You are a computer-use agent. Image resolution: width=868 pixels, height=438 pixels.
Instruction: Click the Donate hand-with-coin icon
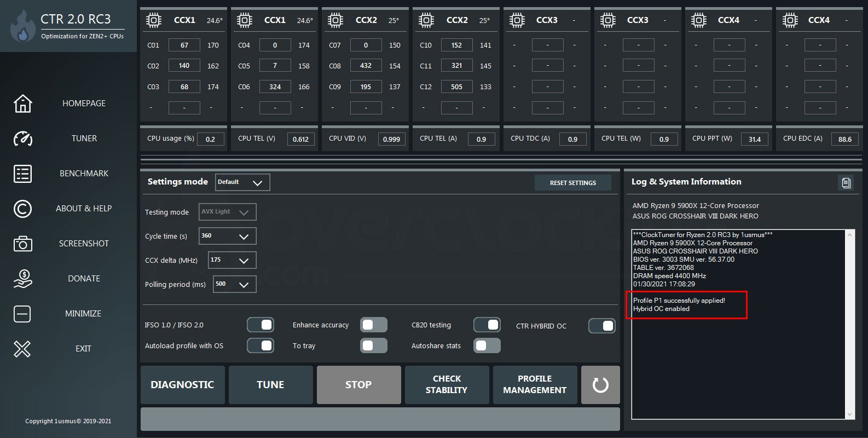(x=22, y=279)
